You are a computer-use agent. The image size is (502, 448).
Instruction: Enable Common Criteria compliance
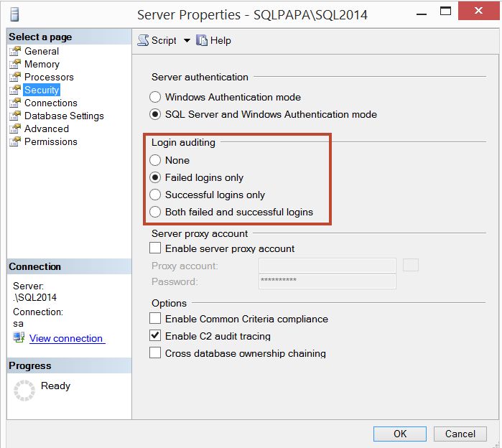point(155,319)
